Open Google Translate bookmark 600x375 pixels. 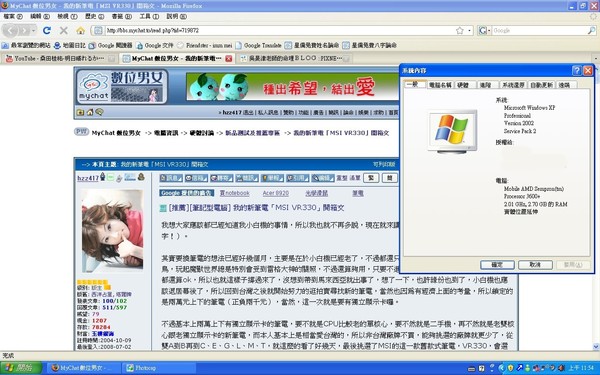259,45
